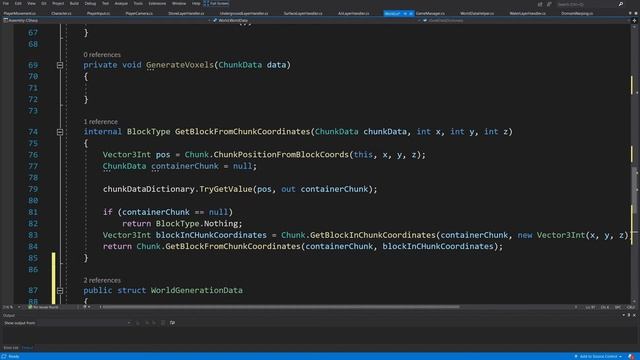This screenshot has height=360, width=640.
Task: Close the active World.cs tab
Action: [x=411, y=13]
